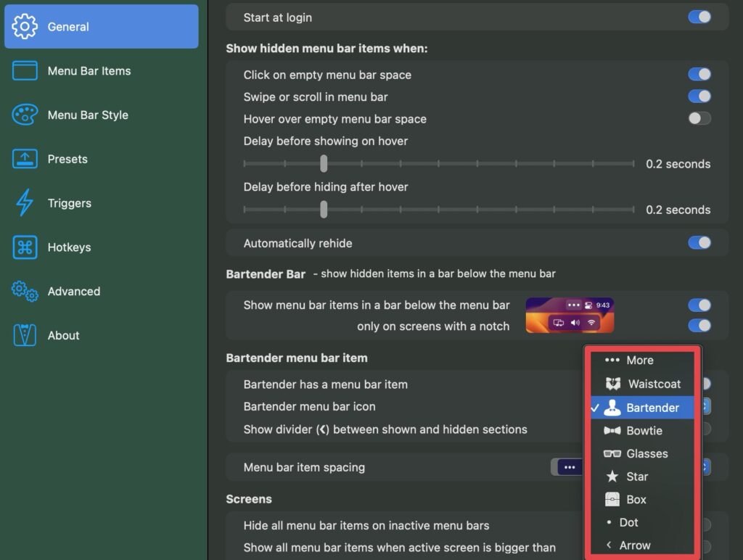The height and width of the screenshot is (560, 743).
Task: Toggle Start at login switch
Action: (x=699, y=17)
